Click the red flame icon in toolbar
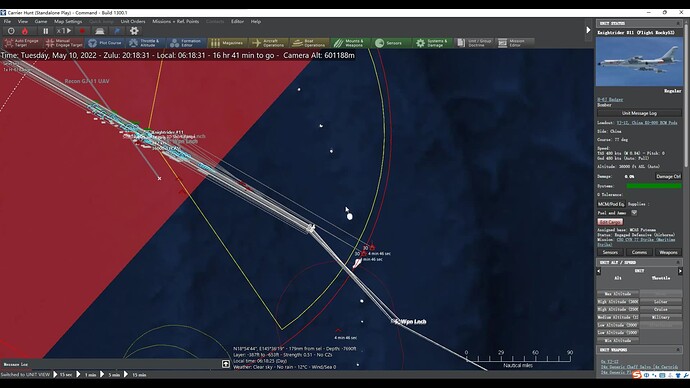 point(25,31)
